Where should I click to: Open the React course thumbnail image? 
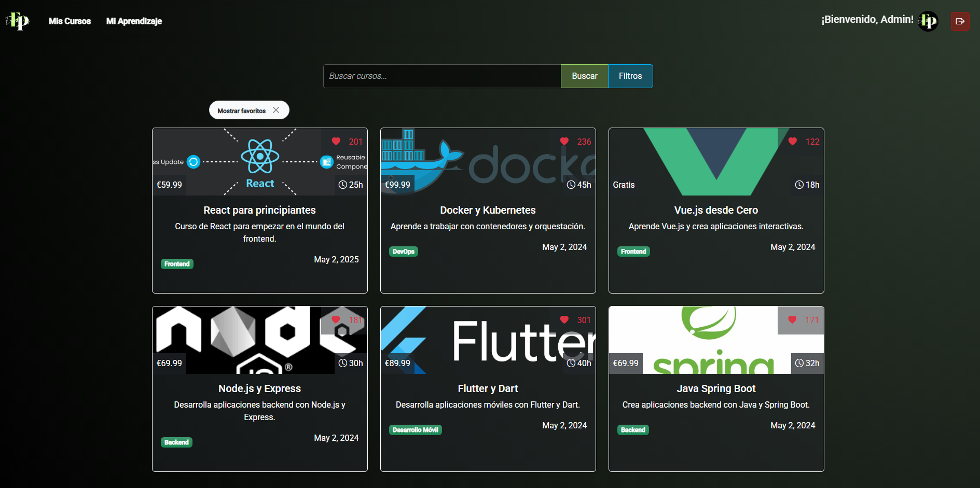point(260,162)
